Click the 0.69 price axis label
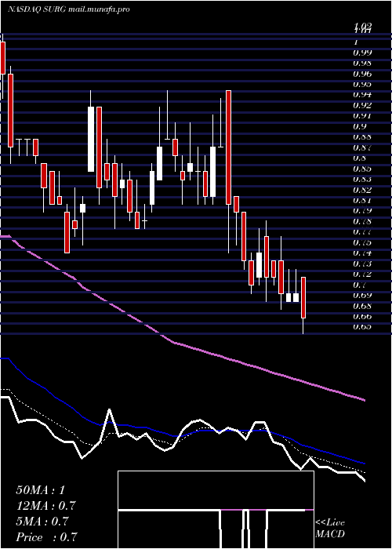Image resolution: width=392 pixels, height=549 pixels. (362, 295)
